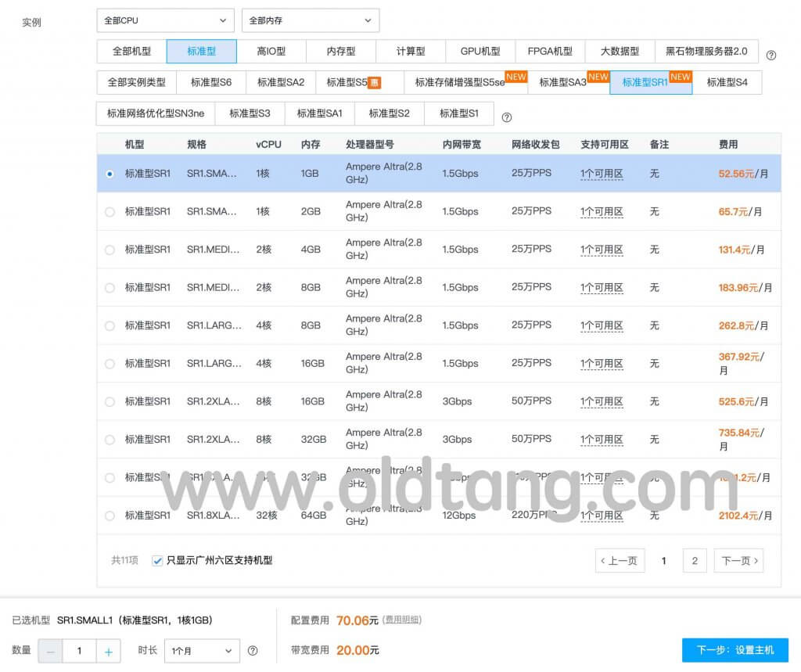Increase quantity with plus button
The width and height of the screenshot is (801, 672).
pyautogui.click(x=109, y=651)
